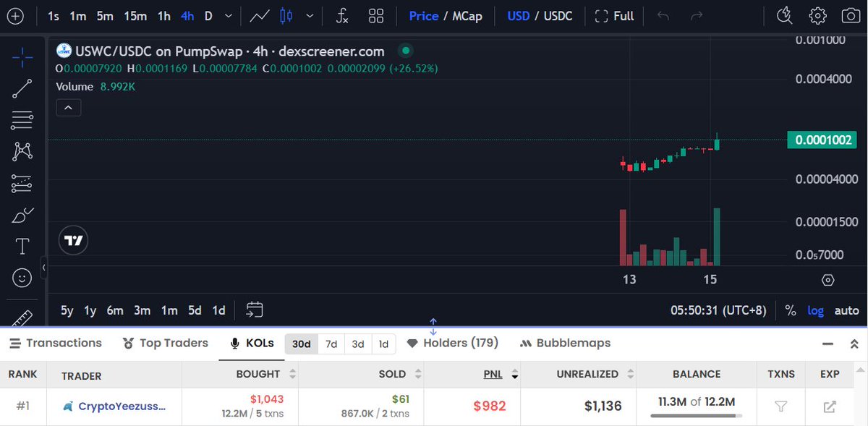Click the CryptoYeezuss balance progress bar

click(696, 416)
